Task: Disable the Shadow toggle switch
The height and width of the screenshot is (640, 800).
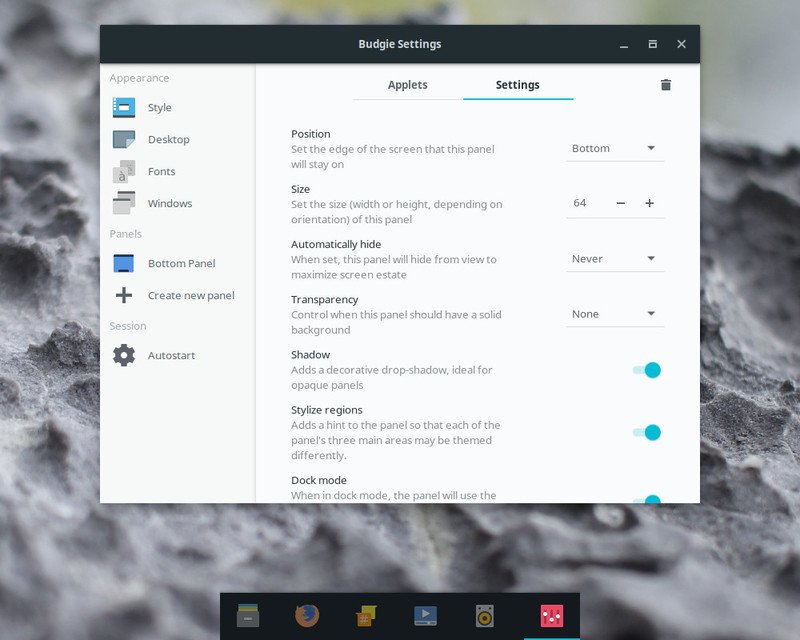Action: (646, 370)
